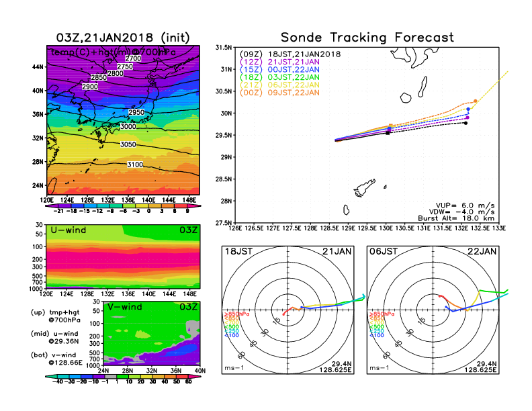Image resolution: width=532 pixels, height=411 pixels.
Task: Select the "≥850hPa" legend in the 06JST hodograph
Action: [x=382, y=314]
